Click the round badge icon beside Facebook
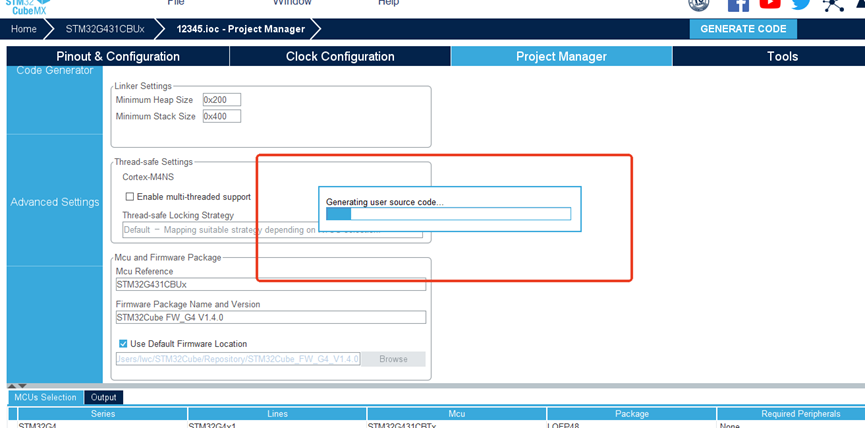Viewport: 865px width, 428px height. coord(699,4)
